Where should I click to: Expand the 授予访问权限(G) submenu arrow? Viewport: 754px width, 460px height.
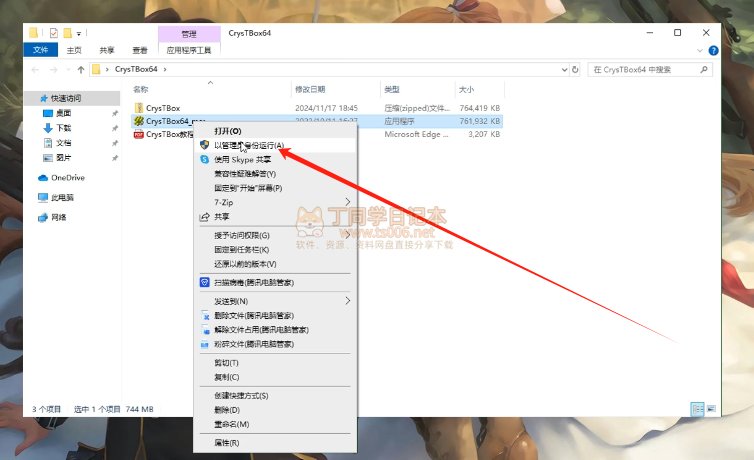[x=348, y=235]
